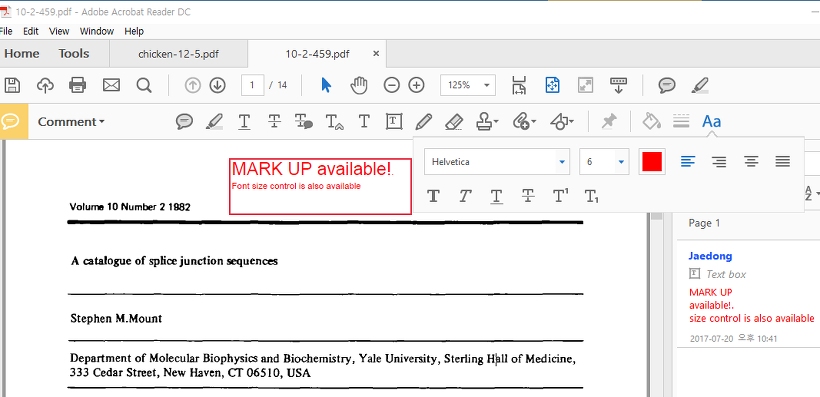Click the Save file icon

point(12,85)
